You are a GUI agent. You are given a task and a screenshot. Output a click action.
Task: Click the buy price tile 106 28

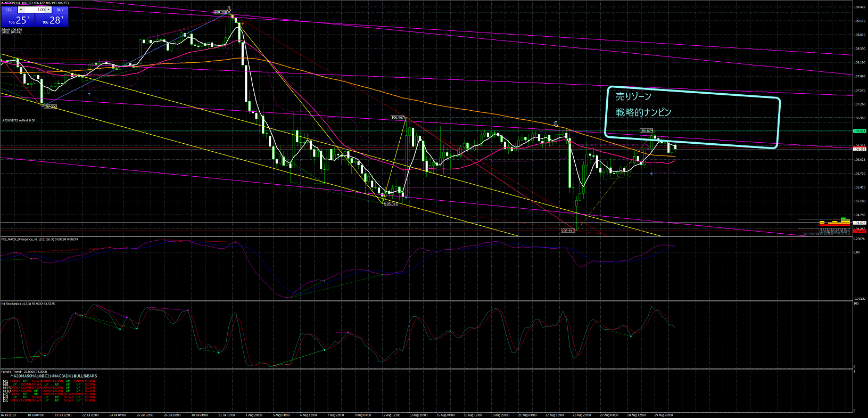tap(52, 20)
